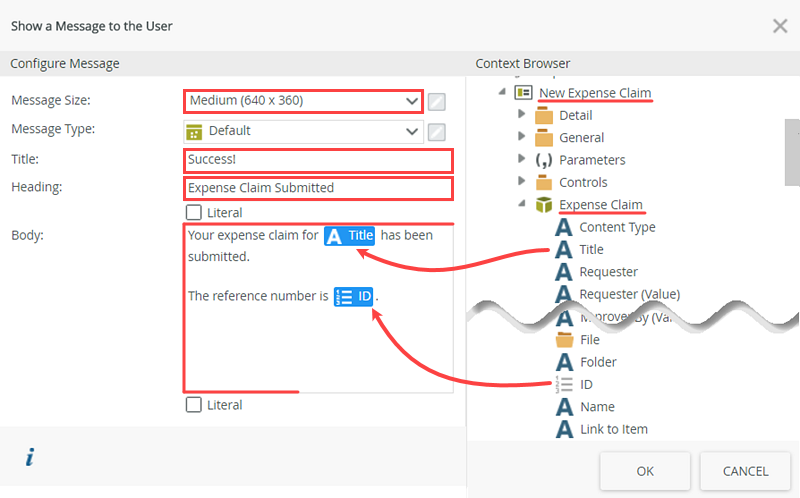Image resolution: width=800 pixels, height=498 pixels.
Task: Click the Title field token in Body
Action: coord(349,236)
